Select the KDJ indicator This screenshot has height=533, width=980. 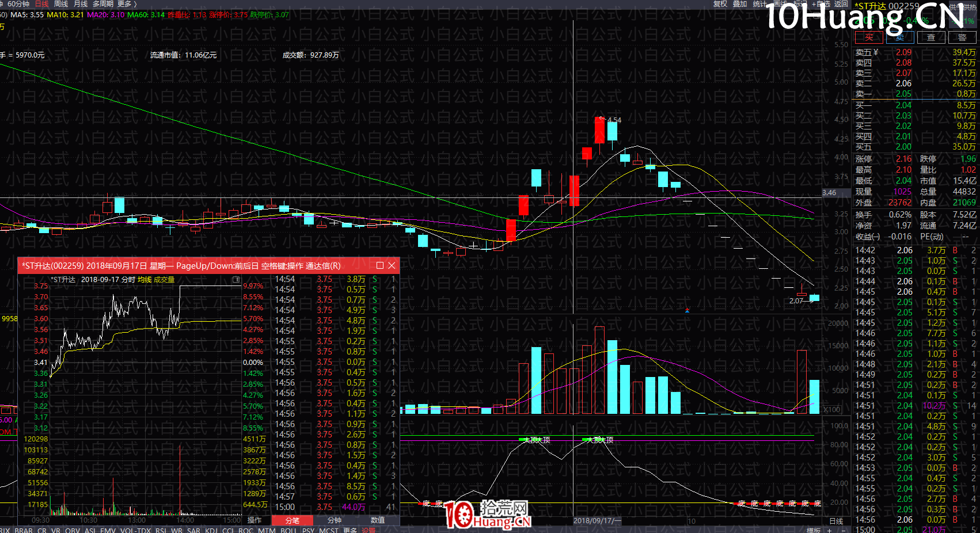click(x=211, y=530)
